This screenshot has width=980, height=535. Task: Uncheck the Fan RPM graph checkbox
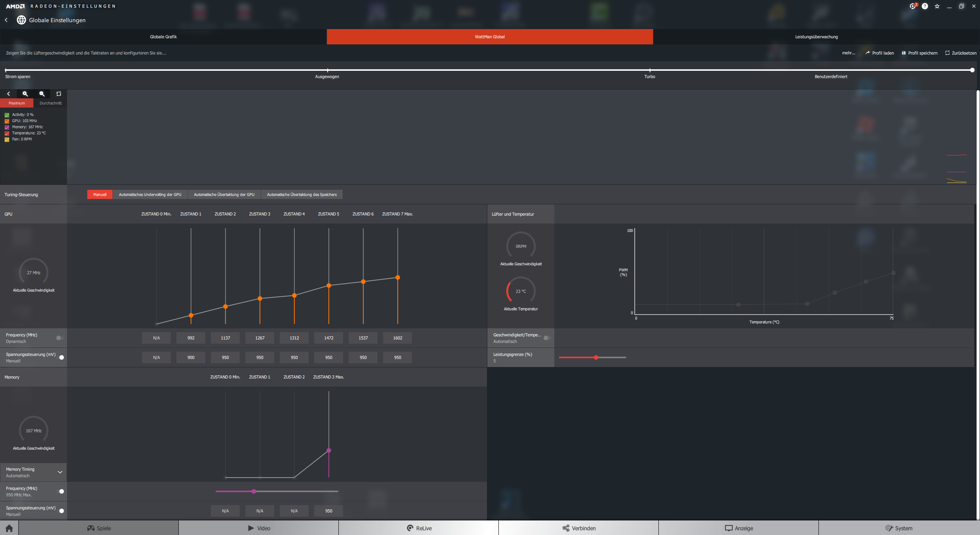(x=7, y=139)
